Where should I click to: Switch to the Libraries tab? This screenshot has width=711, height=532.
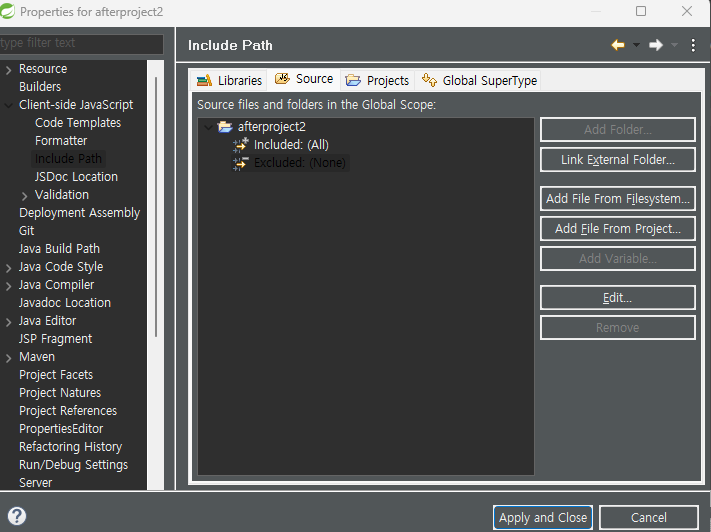229,80
